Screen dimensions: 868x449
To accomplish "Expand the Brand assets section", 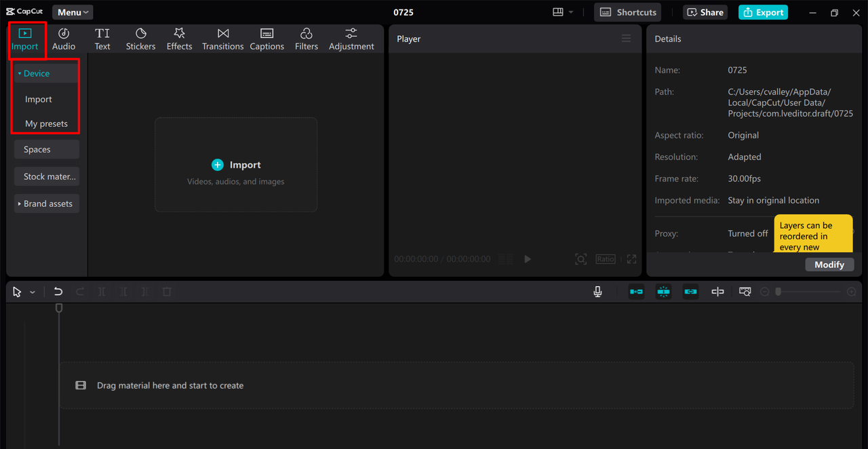I will [46, 203].
